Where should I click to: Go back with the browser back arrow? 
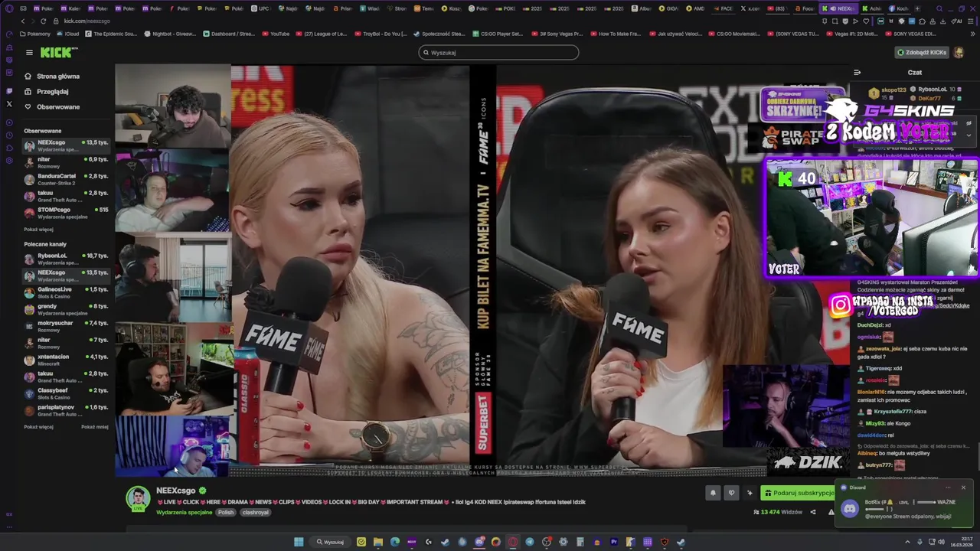click(22, 21)
